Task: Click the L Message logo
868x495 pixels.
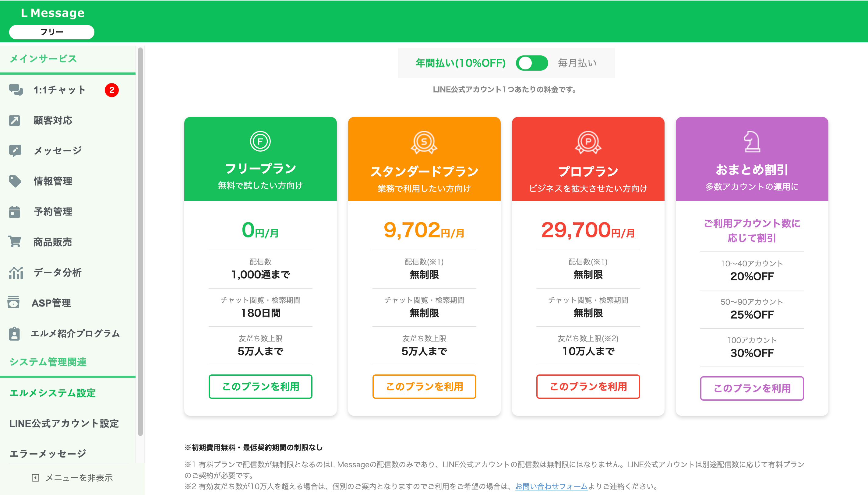Action: (52, 13)
